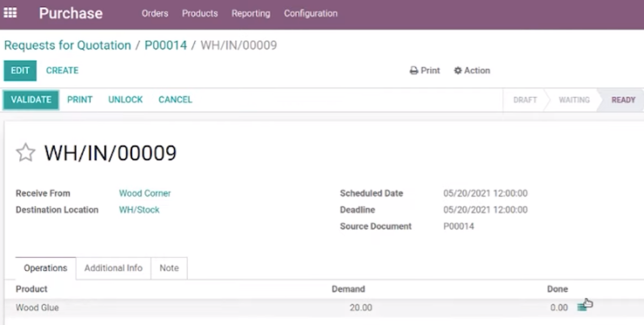Click the EDIT button

click(x=20, y=71)
